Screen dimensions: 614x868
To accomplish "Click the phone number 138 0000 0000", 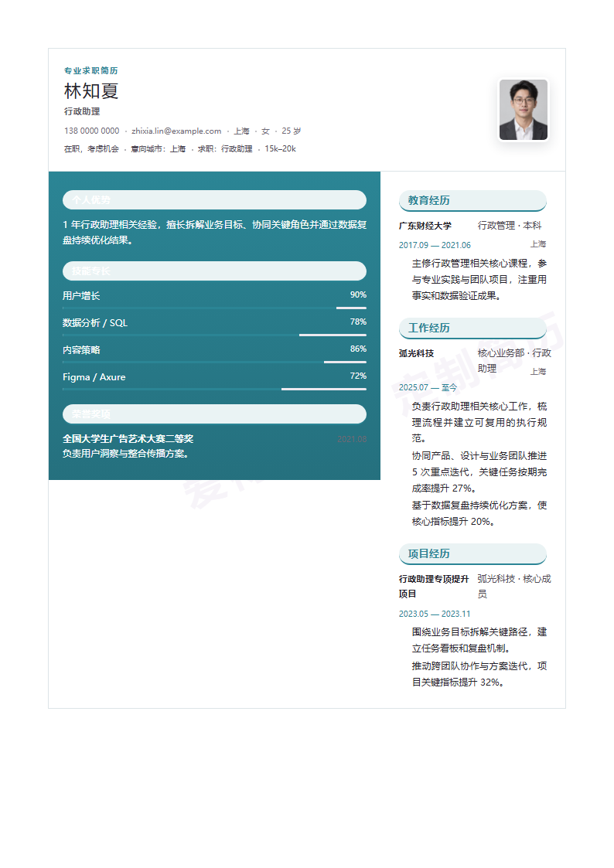I will [x=91, y=131].
